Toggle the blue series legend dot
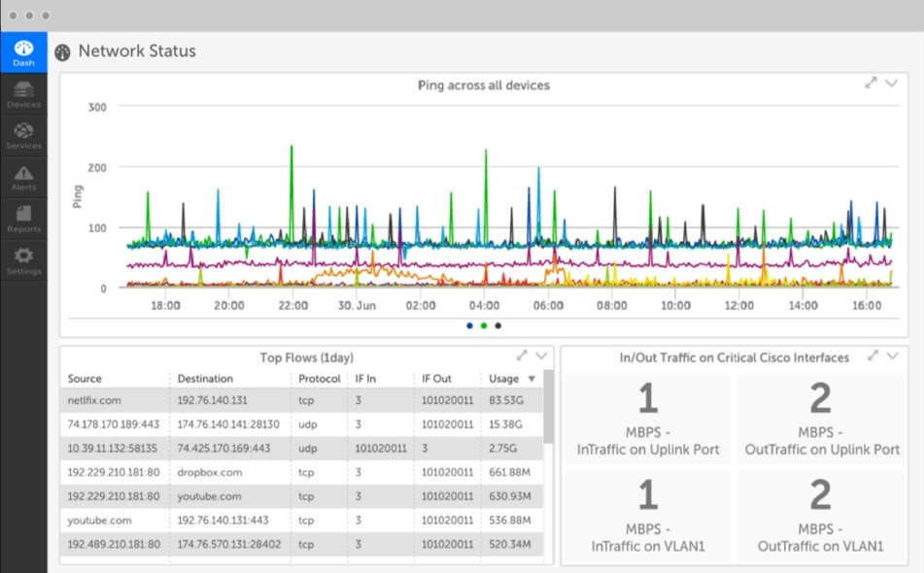924x573 pixels. [x=469, y=325]
